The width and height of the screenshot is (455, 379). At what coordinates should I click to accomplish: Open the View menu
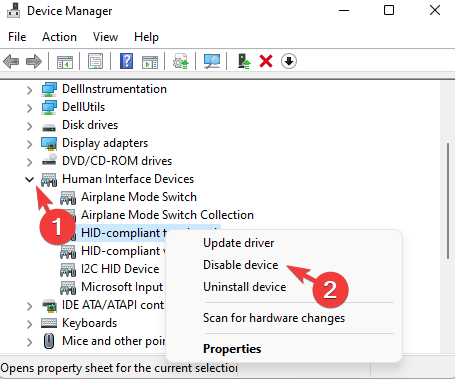pyautogui.click(x=105, y=37)
